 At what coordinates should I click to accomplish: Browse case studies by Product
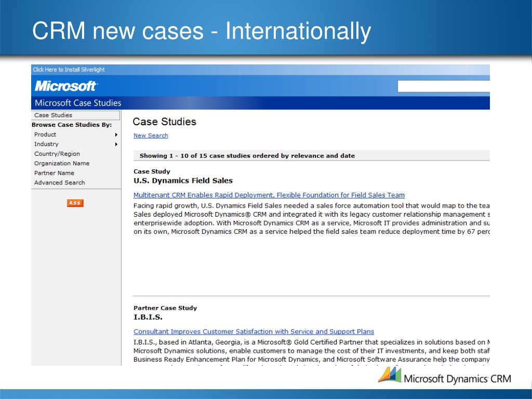45,135
